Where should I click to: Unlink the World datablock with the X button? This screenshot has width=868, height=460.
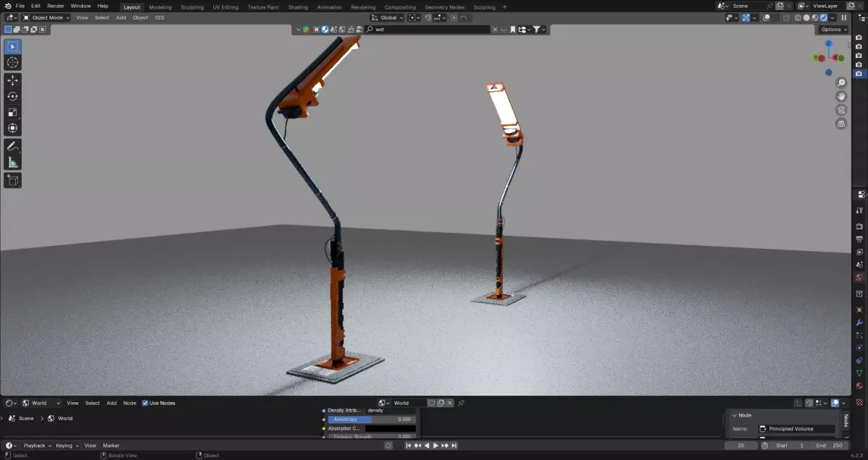[x=450, y=403]
